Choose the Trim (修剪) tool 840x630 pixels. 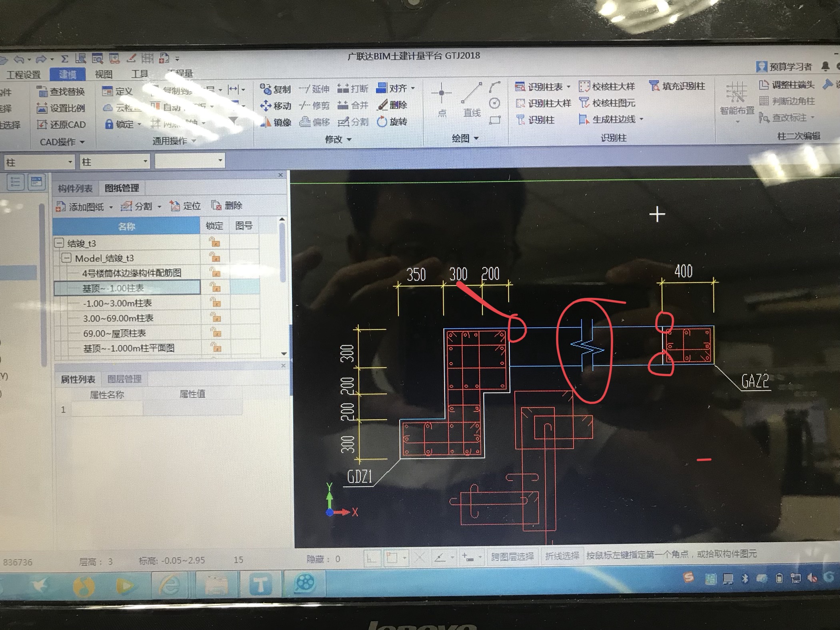[314, 105]
